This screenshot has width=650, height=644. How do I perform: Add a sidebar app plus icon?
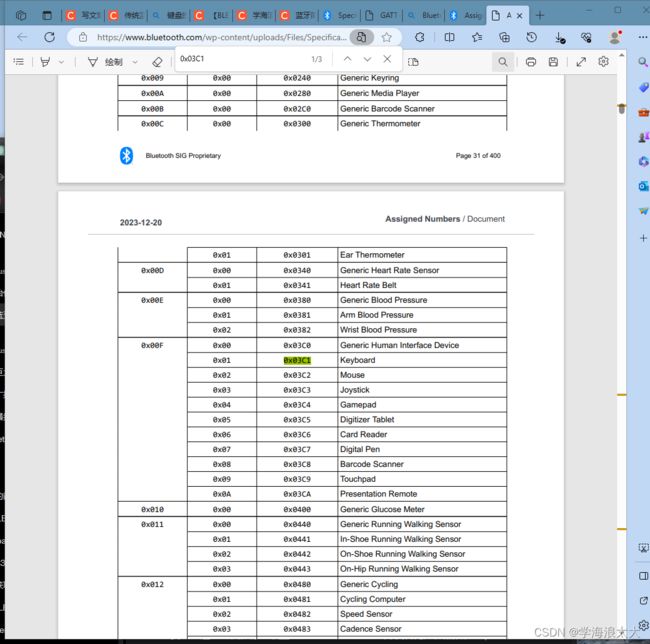(x=643, y=238)
